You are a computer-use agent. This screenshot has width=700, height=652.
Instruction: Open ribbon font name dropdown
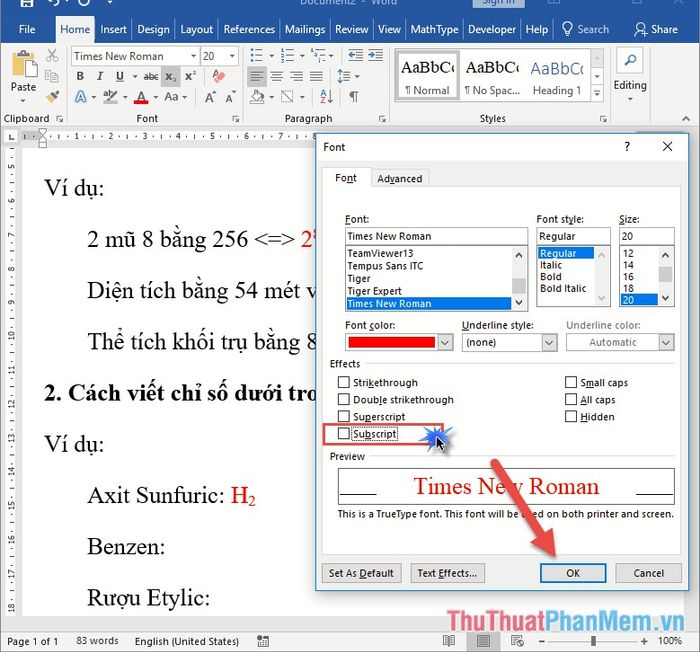click(193, 56)
